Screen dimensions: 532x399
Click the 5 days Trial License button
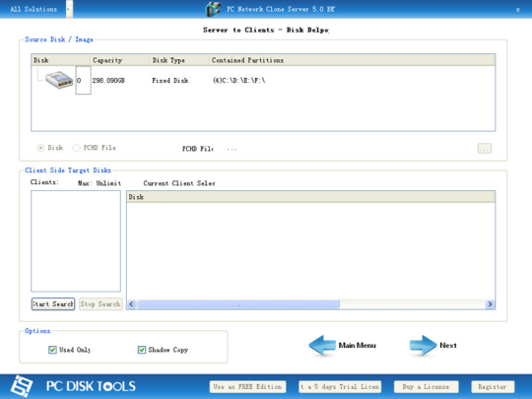340,387
